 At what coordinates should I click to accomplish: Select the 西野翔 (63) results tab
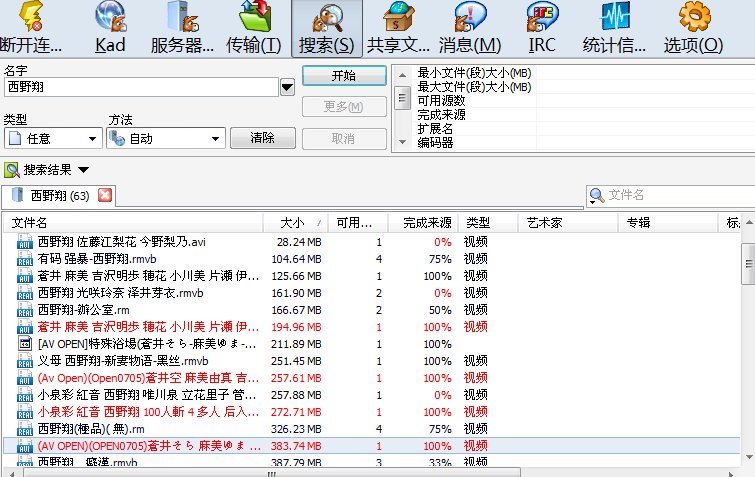coord(58,195)
